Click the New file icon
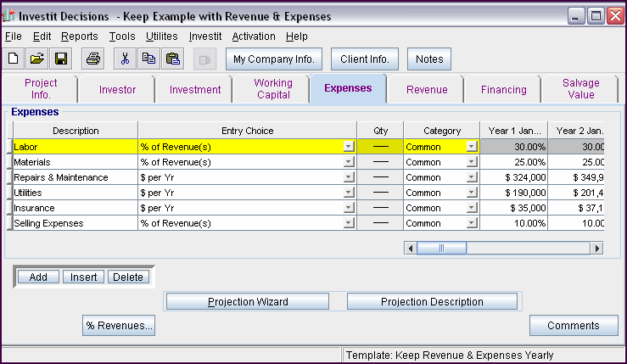Image resolution: width=627 pixels, height=364 pixels. [14, 59]
